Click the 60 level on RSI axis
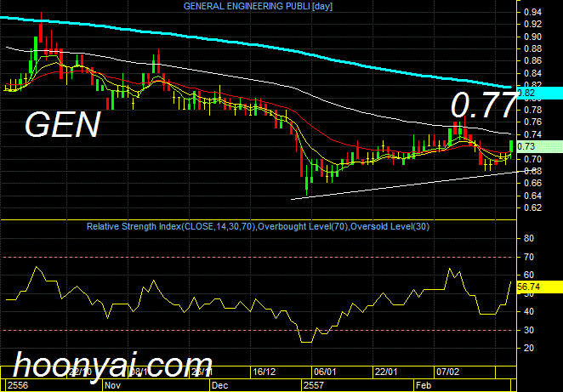 pos(528,275)
